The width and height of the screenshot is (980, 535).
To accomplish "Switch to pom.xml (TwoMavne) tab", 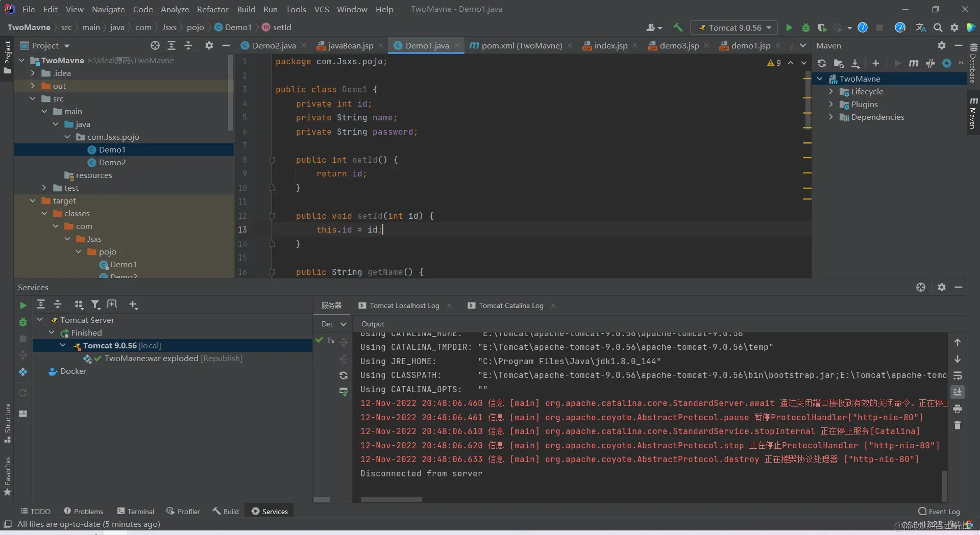I will tap(521, 45).
